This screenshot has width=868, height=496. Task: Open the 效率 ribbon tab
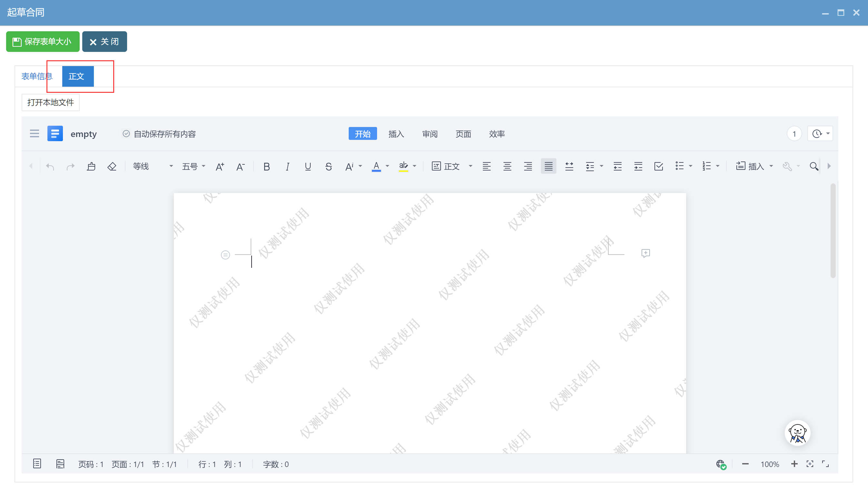(497, 133)
